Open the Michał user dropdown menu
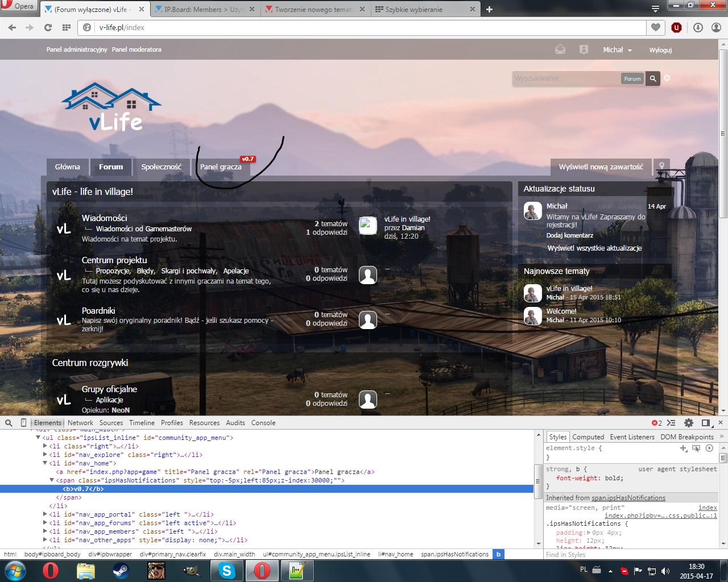This screenshot has width=728, height=582. click(x=617, y=50)
